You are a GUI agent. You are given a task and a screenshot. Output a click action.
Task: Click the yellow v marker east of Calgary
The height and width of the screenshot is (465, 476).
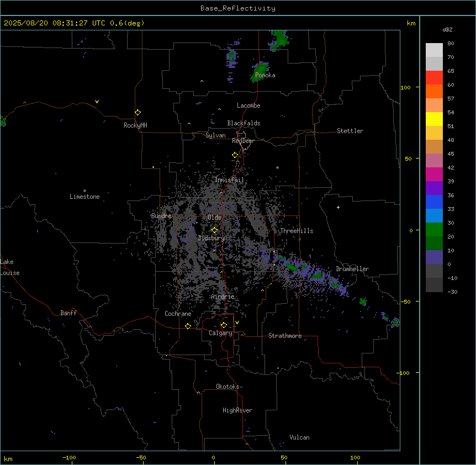[237, 323]
